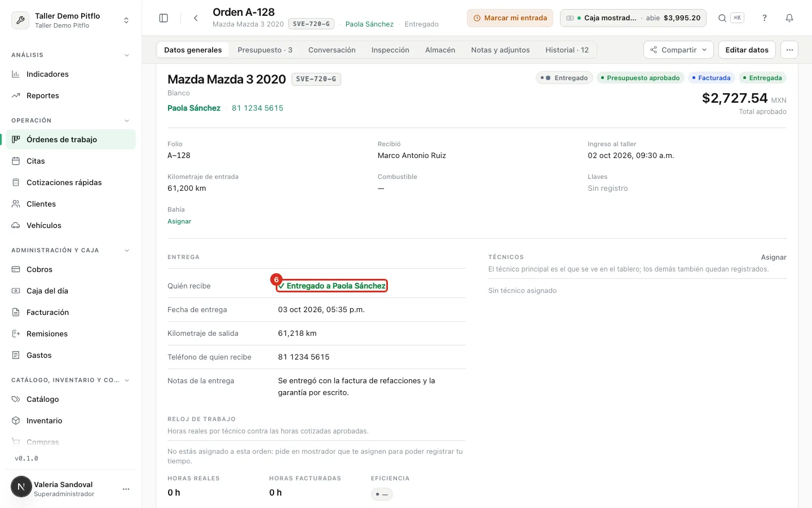812x508 pixels.
Task: Go to Notas y adjuntos tab
Action: tap(500, 50)
